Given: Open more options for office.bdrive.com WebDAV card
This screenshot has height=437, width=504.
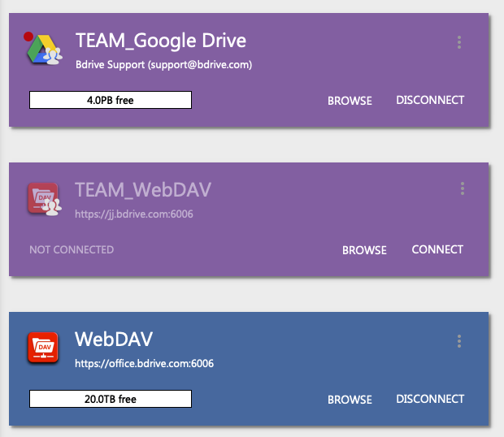Looking at the screenshot, I should coord(459,341).
